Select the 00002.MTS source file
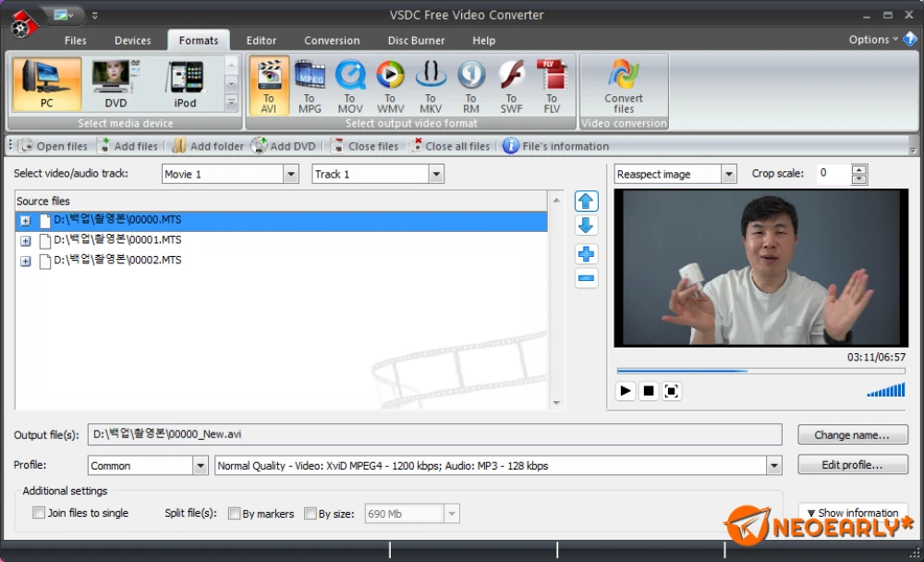 [x=117, y=260]
